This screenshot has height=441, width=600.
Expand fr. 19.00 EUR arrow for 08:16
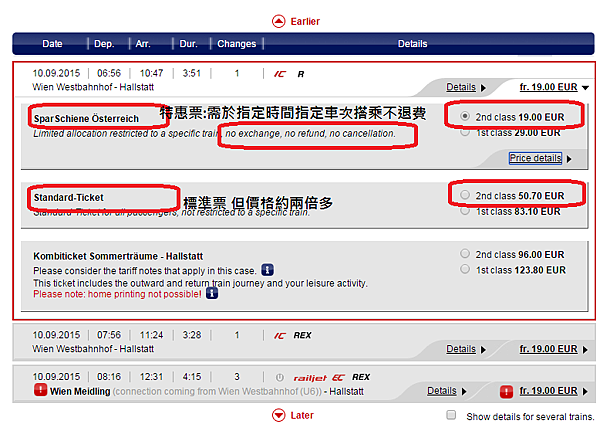coord(585,391)
